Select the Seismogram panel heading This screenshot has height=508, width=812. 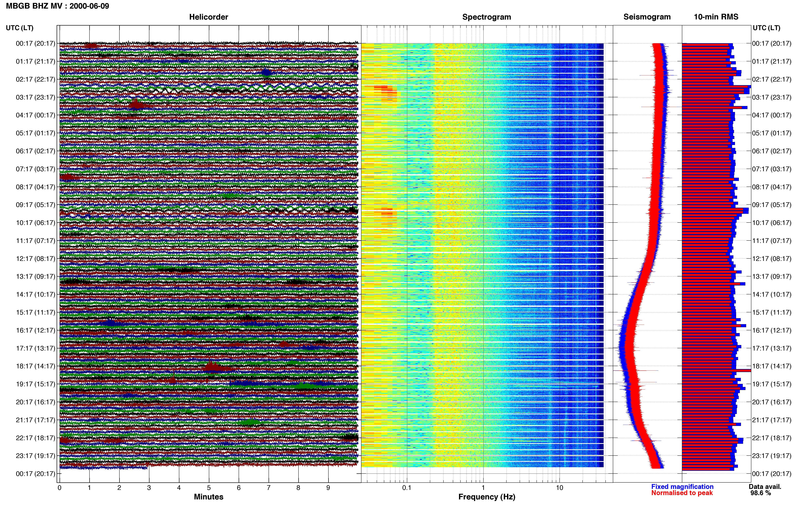tap(647, 17)
